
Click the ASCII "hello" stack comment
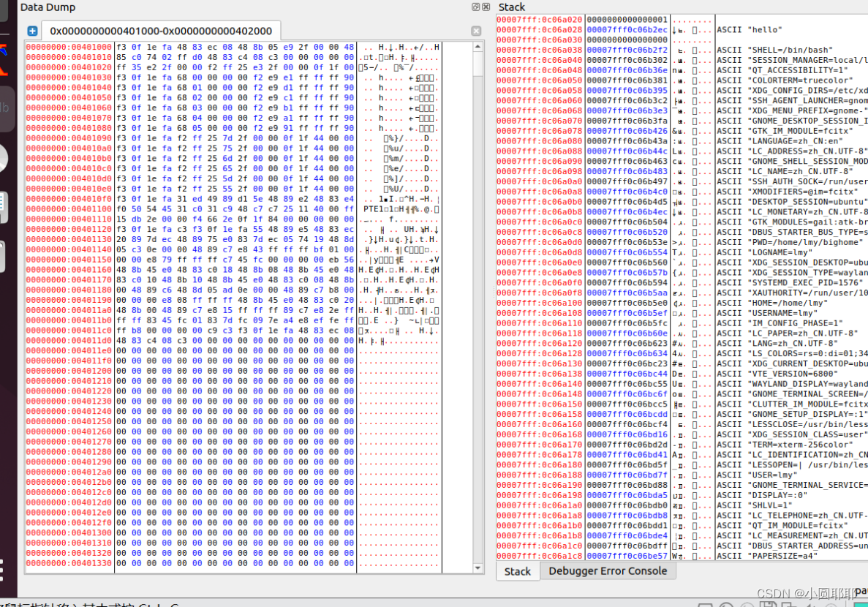point(750,30)
